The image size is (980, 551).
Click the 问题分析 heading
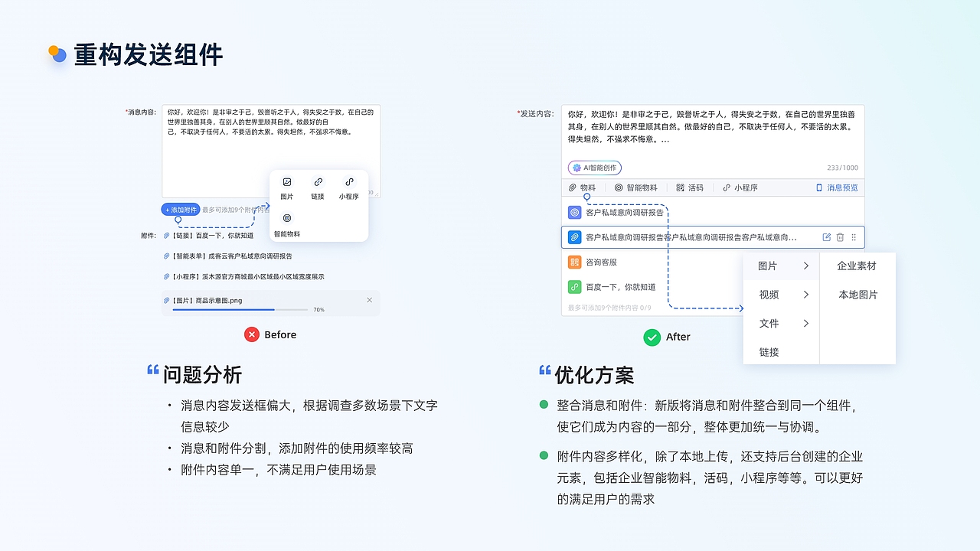click(202, 375)
